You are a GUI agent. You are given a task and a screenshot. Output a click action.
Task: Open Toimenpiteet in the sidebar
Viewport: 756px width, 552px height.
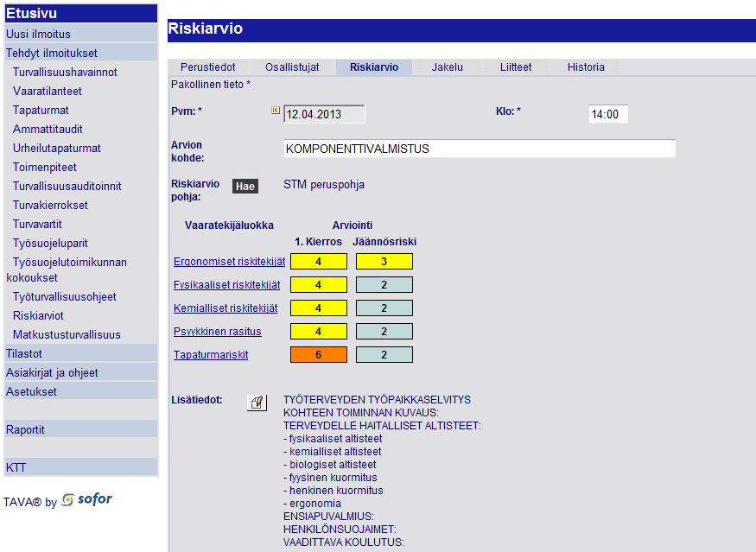pos(45,168)
